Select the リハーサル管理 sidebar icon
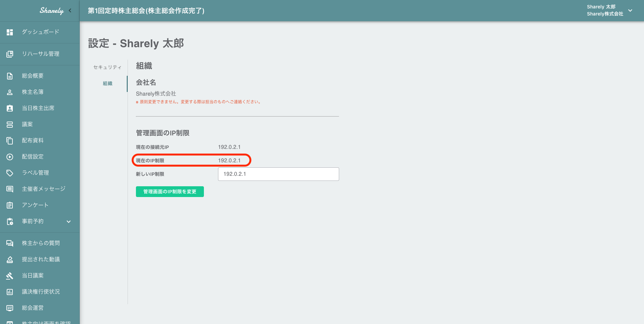 click(9, 54)
